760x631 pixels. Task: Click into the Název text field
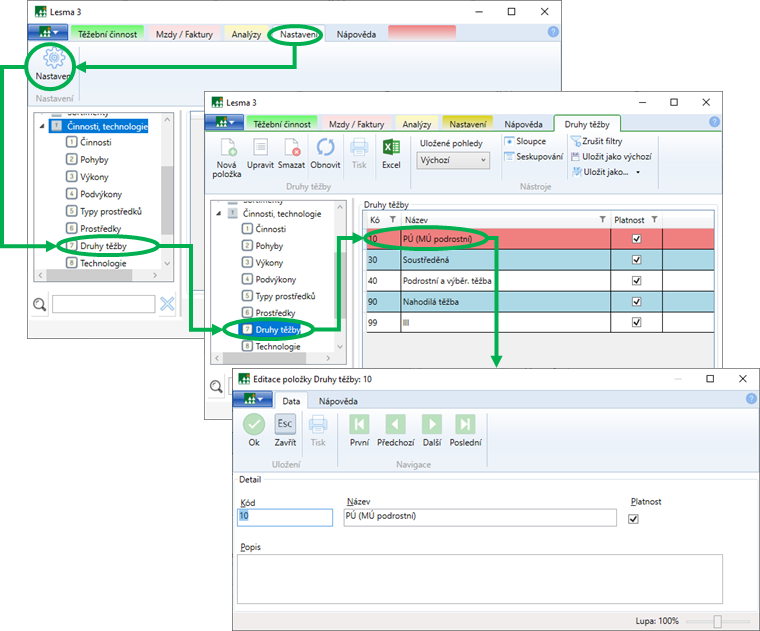tap(480, 517)
